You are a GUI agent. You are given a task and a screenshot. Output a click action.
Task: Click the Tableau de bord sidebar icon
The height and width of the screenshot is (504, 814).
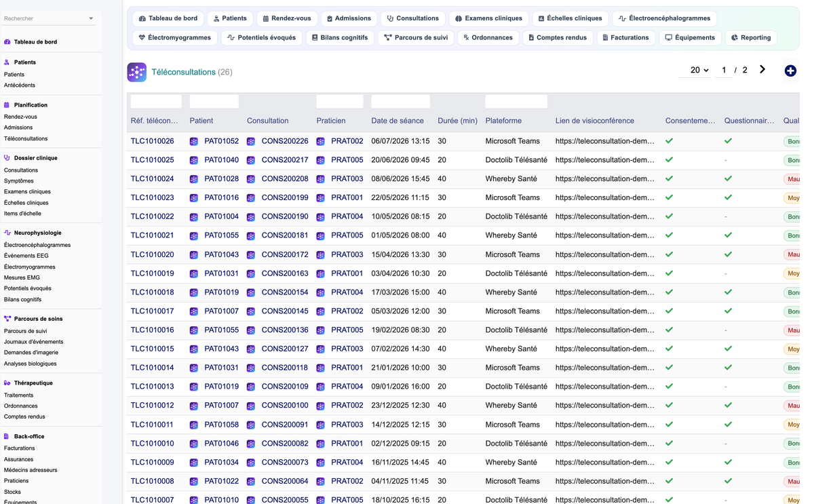coord(7,42)
